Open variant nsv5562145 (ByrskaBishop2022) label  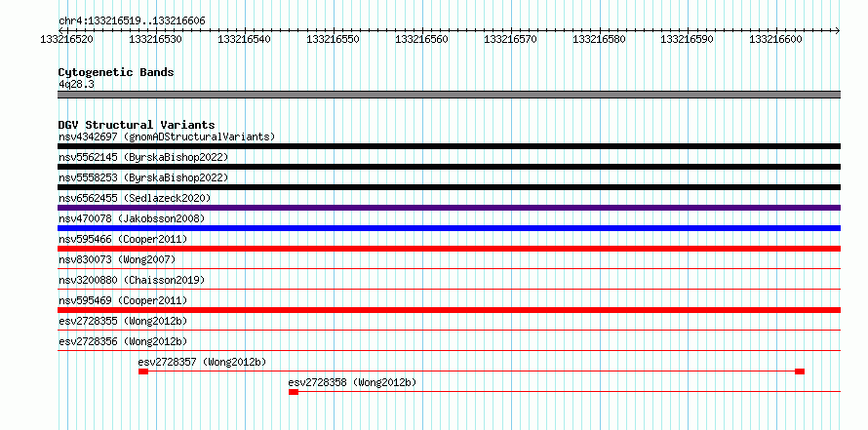pos(143,157)
